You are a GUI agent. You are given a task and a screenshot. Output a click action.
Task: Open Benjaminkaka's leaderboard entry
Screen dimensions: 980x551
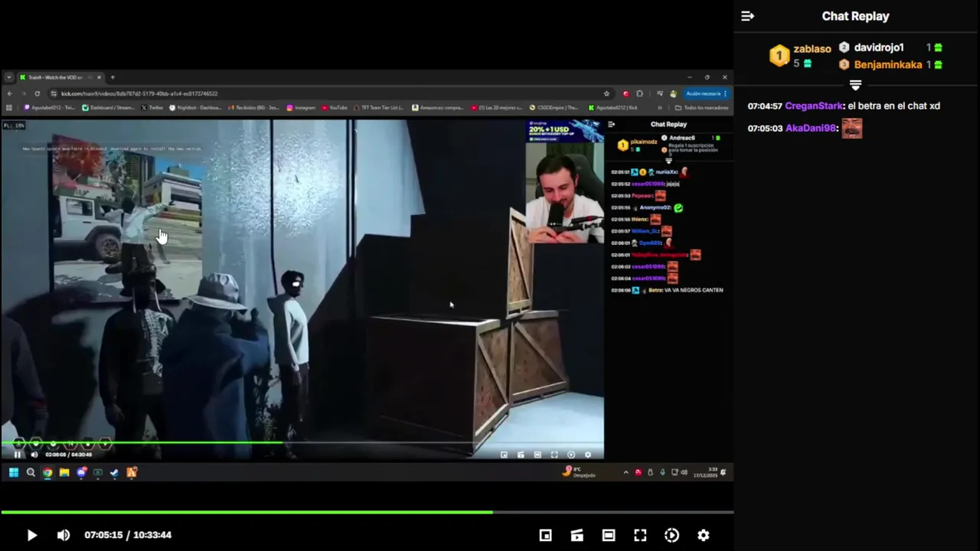coord(888,65)
